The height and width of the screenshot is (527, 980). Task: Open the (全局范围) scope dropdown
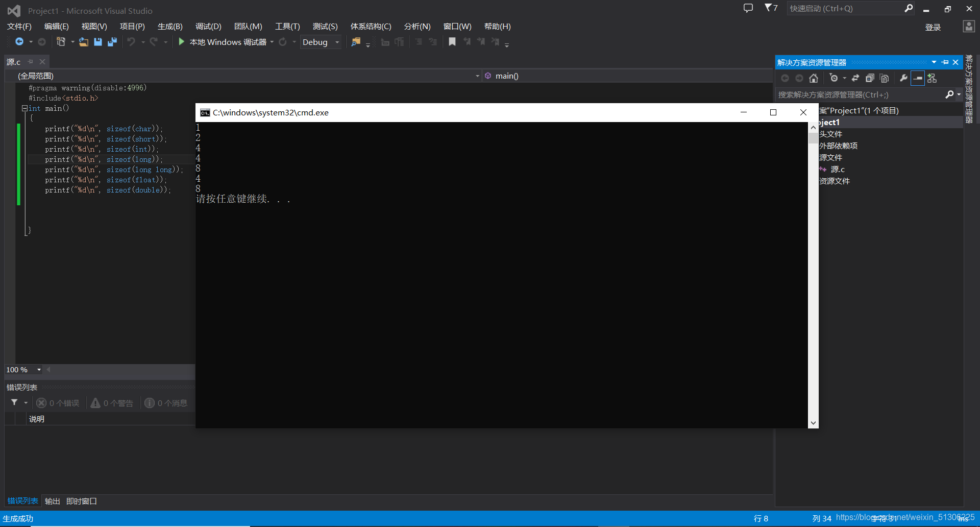(x=243, y=76)
